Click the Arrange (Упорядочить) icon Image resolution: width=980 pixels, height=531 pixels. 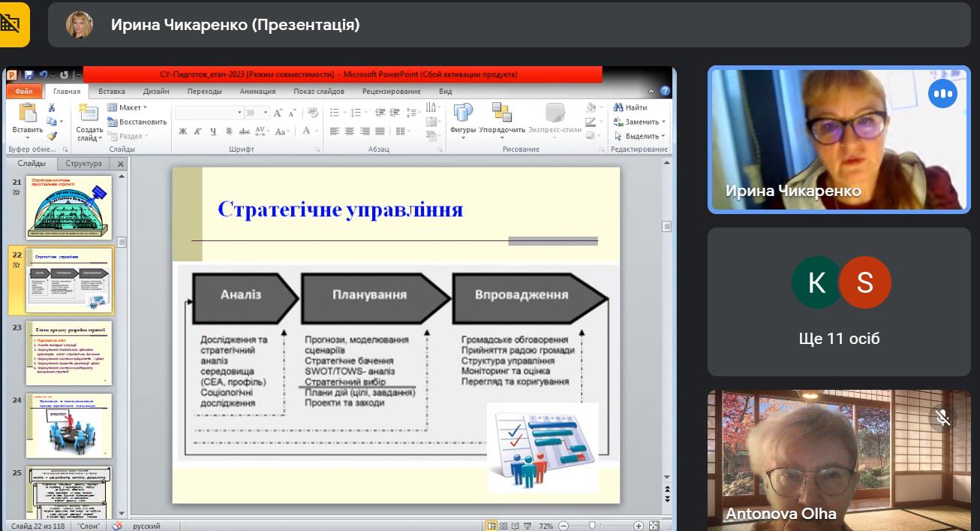[x=502, y=113]
